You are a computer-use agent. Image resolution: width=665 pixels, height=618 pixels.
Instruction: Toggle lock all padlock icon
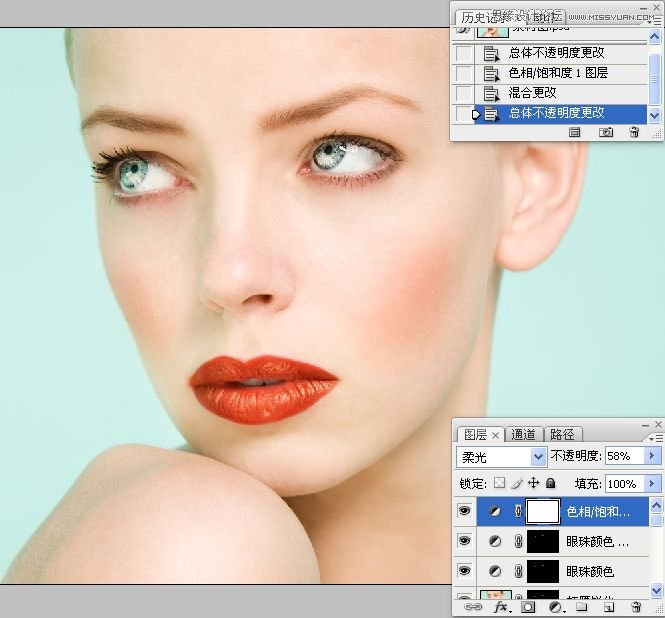coord(550,483)
